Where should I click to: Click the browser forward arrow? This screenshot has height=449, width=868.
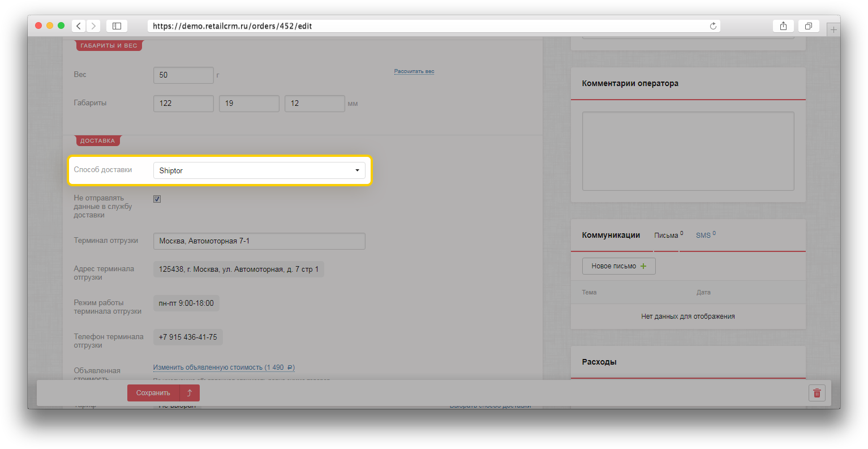tap(93, 26)
